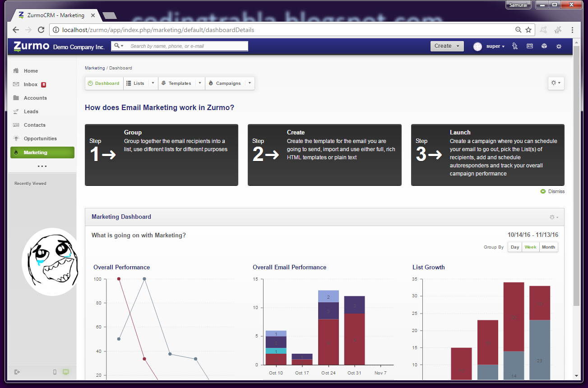Select the Dashboard tab
This screenshot has width=588, height=388.
(x=103, y=83)
